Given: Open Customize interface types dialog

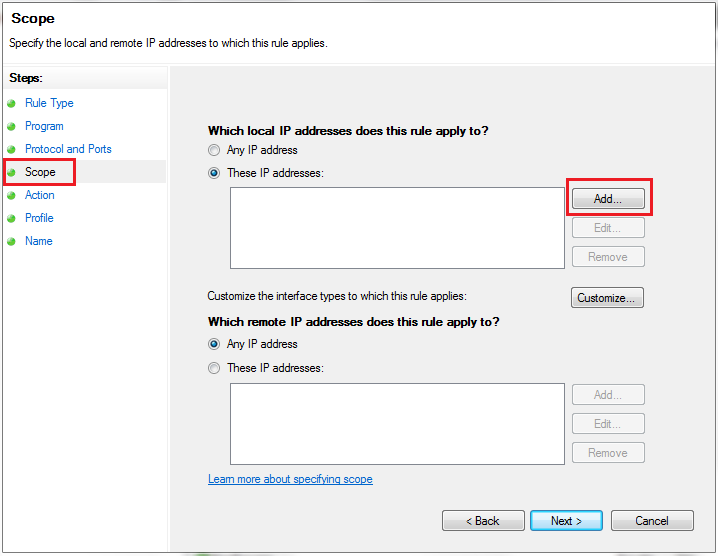Looking at the screenshot, I should click(607, 298).
